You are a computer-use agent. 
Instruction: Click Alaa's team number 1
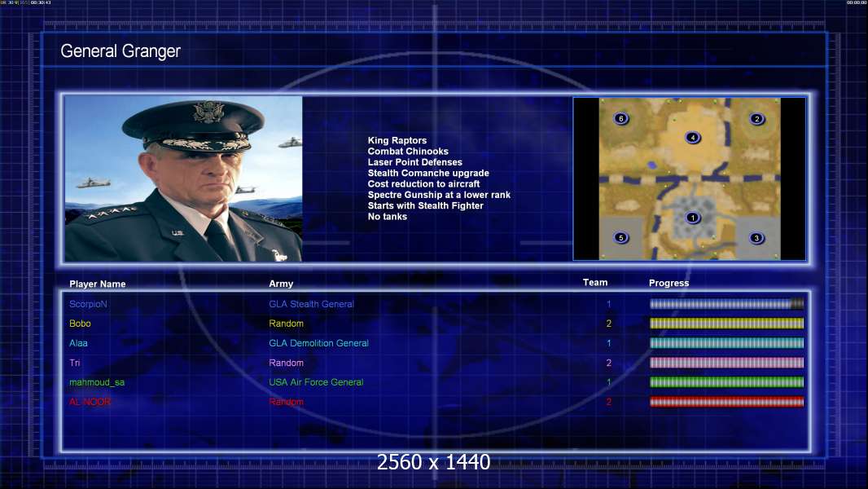click(x=608, y=343)
